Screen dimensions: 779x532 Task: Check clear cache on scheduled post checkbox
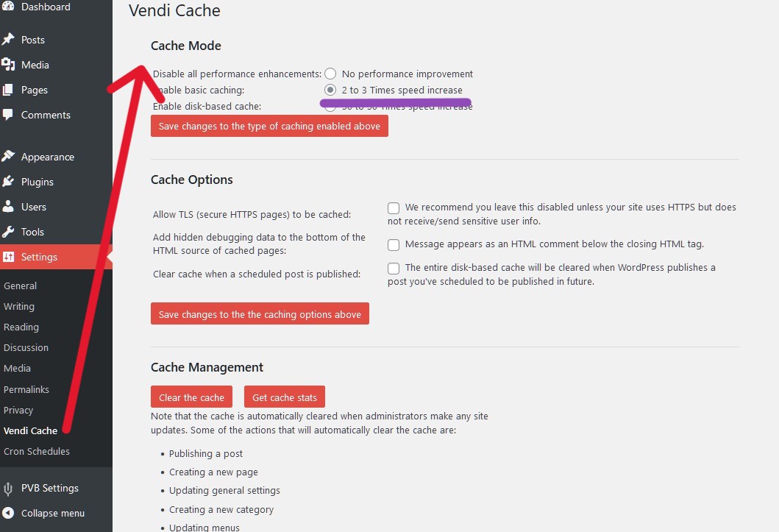coord(394,269)
